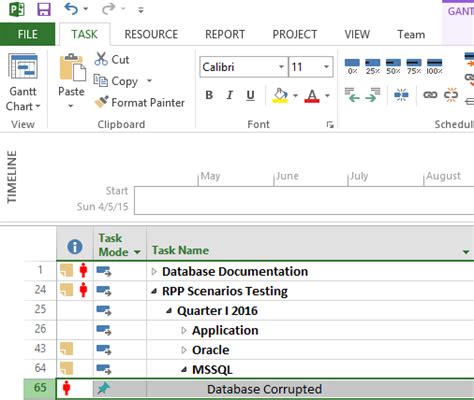Click the manually scheduled pin on row 65

click(103, 388)
